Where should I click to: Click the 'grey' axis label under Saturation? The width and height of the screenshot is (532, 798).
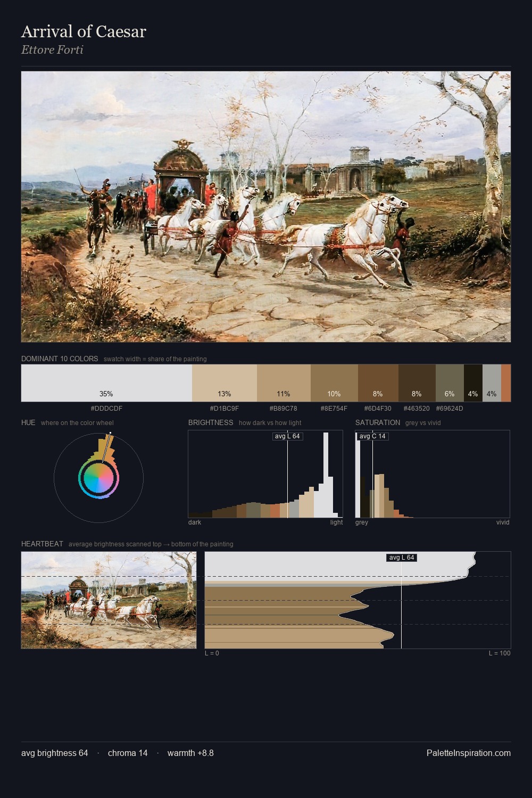pyautogui.click(x=362, y=522)
